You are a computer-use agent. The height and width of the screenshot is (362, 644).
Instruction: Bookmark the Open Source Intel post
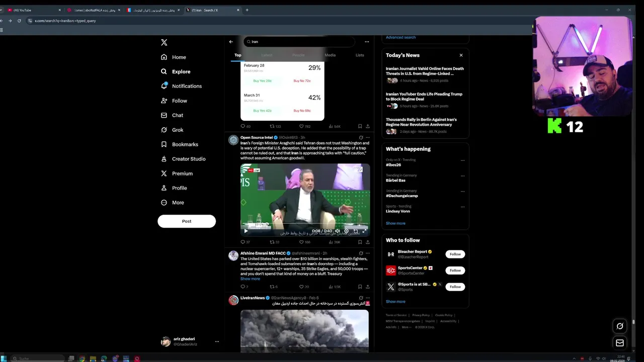coord(360,242)
